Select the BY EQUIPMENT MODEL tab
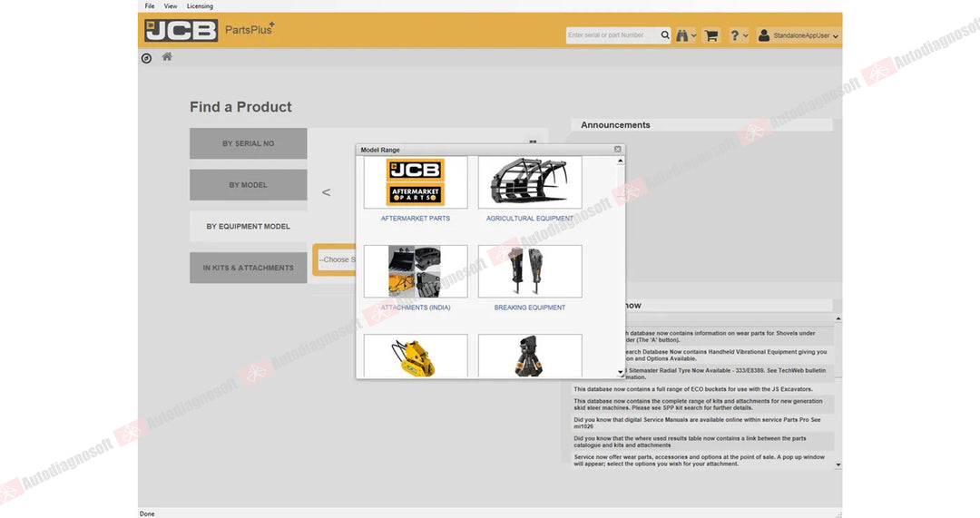This screenshot has height=518, width=980. click(x=248, y=226)
